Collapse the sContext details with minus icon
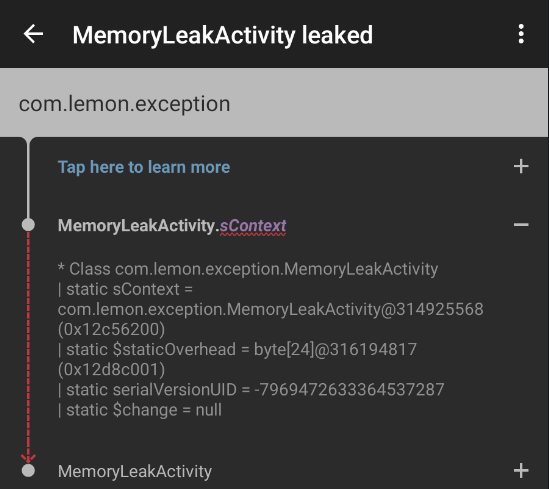Viewport: 549px width, 489px height. pyautogui.click(x=521, y=225)
